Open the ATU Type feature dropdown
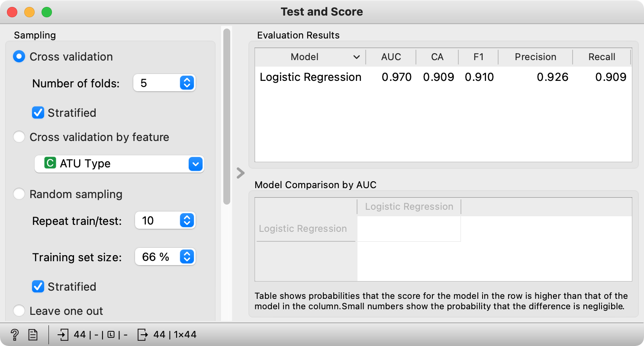Viewport: 644px width, 346px height. pos(119,164)
